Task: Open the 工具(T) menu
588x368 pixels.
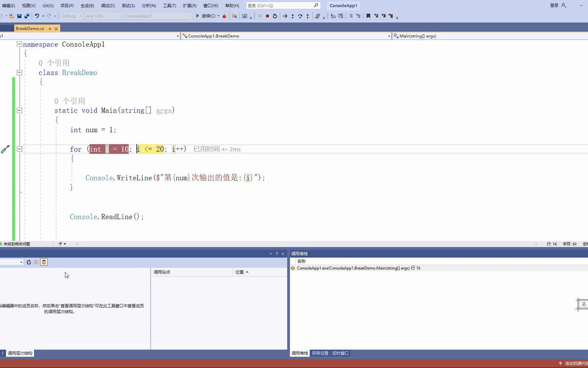Action: point(169,5)
